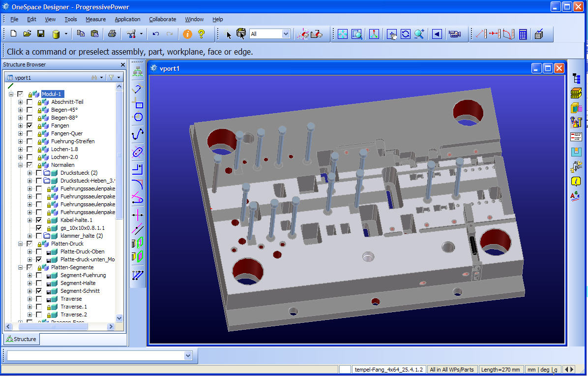Image resolution: width=588 pixels, height=376 pixels.
Task: Open the Measure menu
Action: point(96,19)
